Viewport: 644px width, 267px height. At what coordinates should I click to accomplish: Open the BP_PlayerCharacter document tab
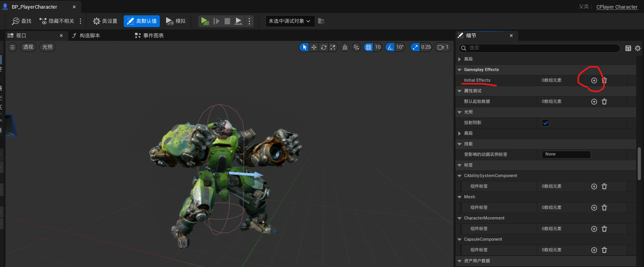(x=35, y=7)
